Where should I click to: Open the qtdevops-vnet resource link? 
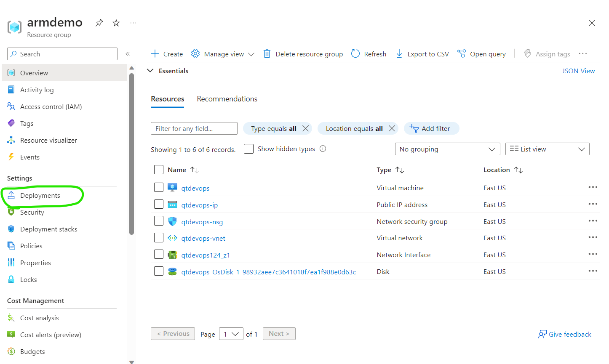pos(203,238)
